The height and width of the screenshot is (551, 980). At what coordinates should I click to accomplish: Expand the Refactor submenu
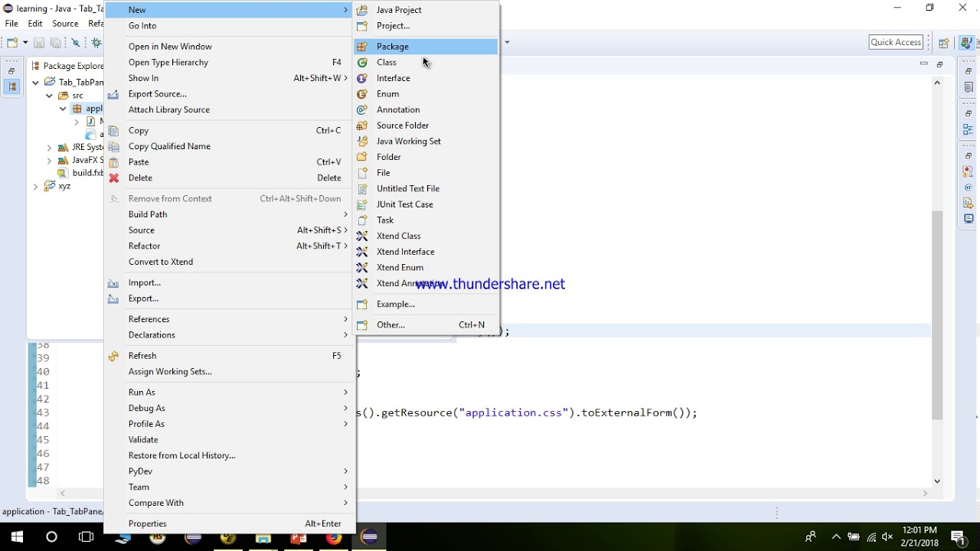point(229,246)
